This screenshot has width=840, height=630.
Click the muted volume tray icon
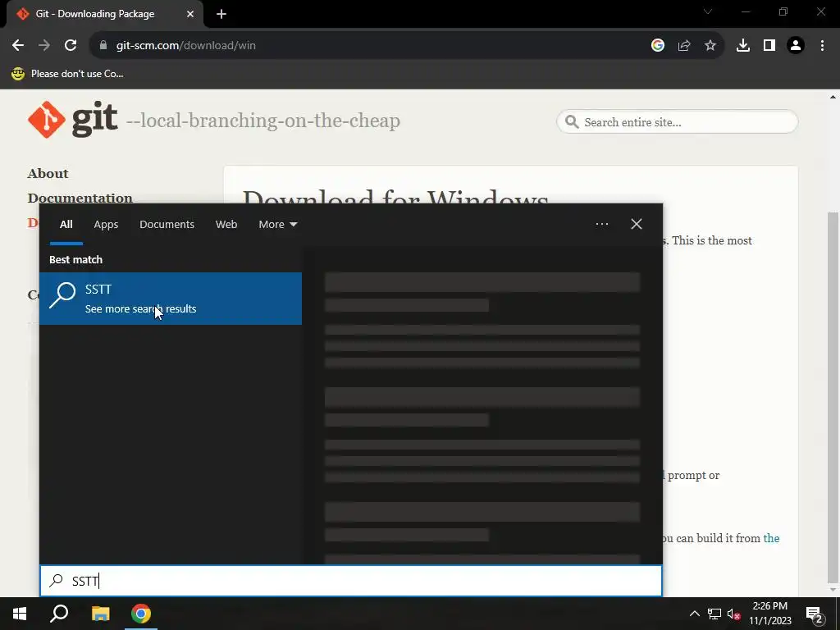[x=733, y=614]
